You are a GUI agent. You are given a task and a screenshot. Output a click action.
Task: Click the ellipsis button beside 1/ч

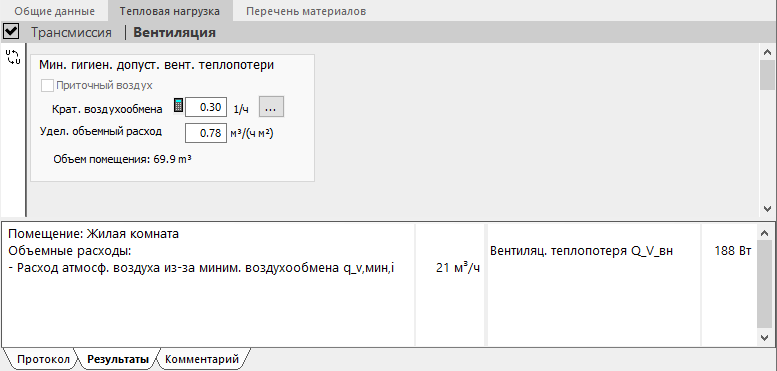coord(272,107)
